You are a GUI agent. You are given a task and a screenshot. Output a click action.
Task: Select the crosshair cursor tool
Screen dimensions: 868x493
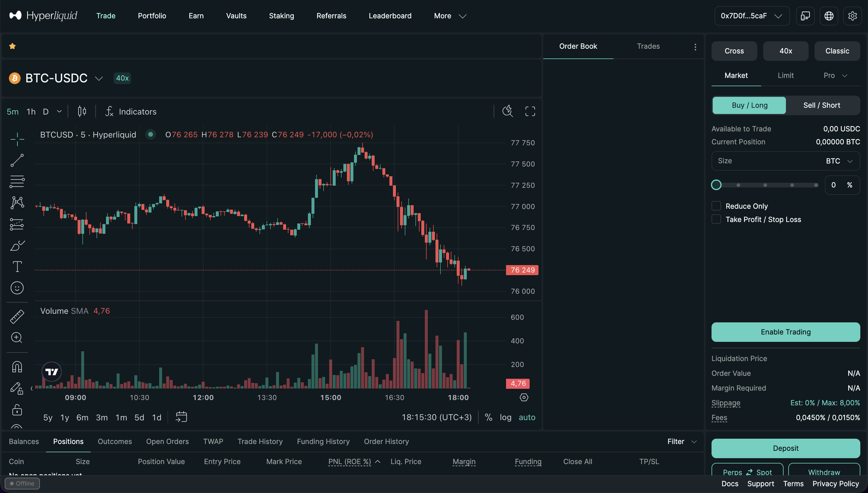click(x=17, y=139)
